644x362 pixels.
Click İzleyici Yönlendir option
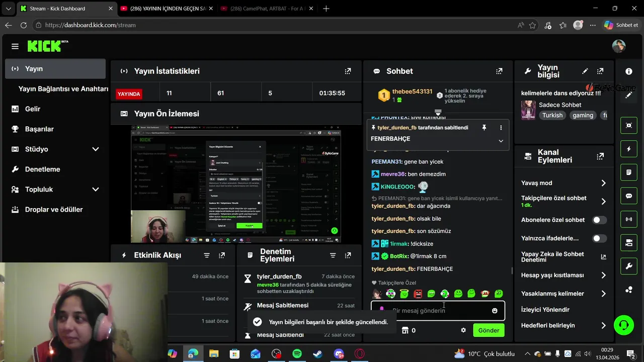coord(545,310)
